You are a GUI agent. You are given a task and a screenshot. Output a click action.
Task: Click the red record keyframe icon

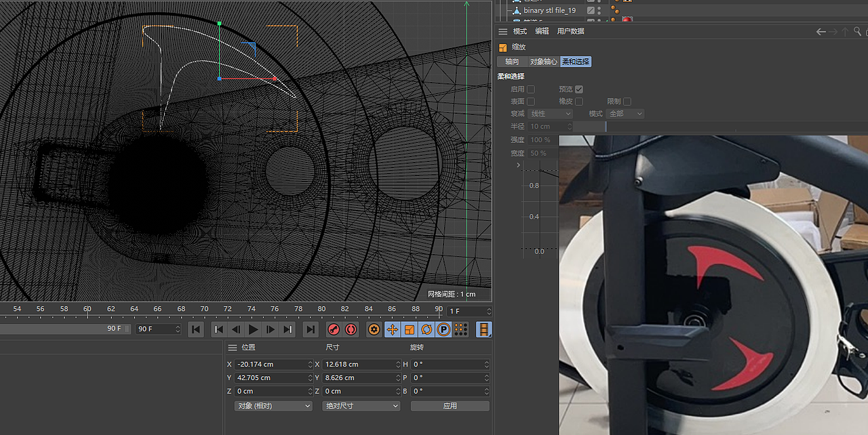334,329
